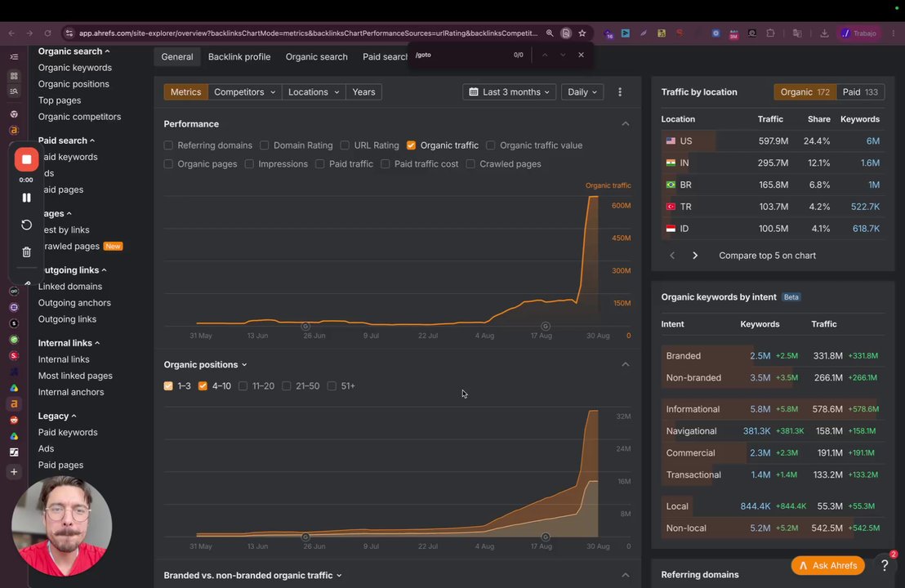The width and height of the screenshot is (905, 588).
Task: Collapse the Performance section chevron
Action: [625, 124]
